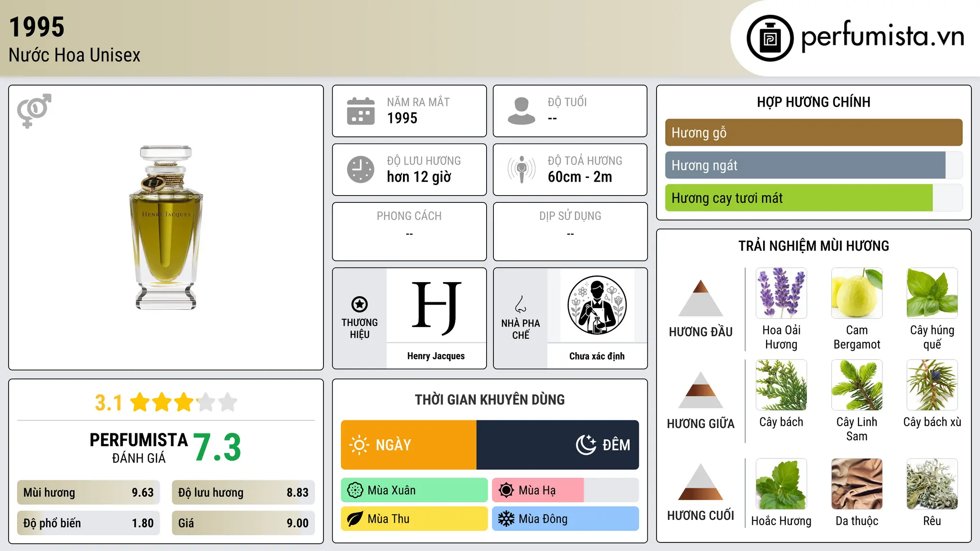Viewport: 980px width, 551px height.
Task: Click the Thời gian khuyên dùng heading
Action: (x=490, y=399)
